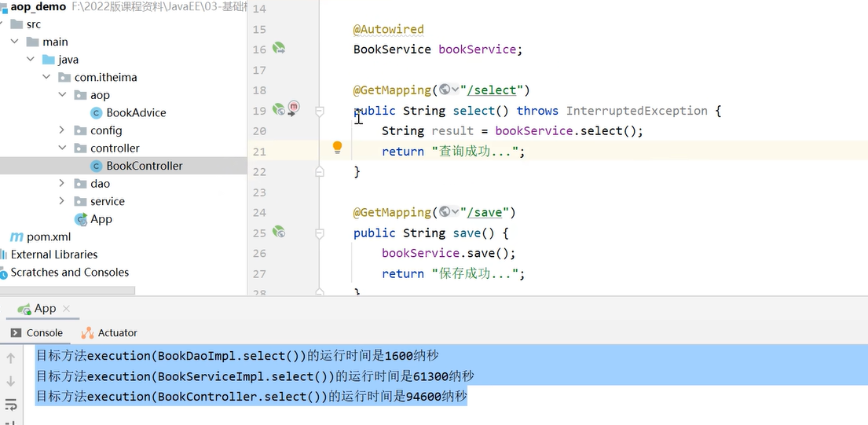Image resolution: width=868 pixels, height=425 pixels.
Task: Click the console down-arrow stack trace button
Action: (10, 381)
